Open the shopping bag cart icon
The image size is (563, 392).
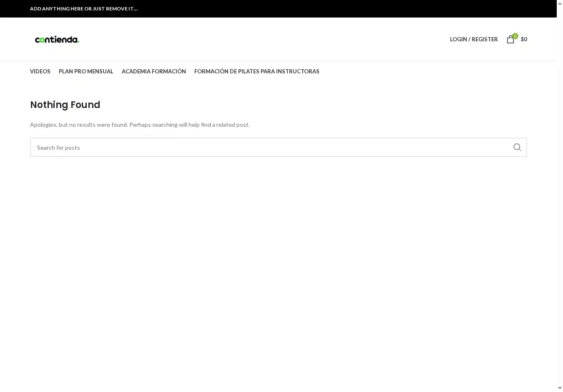click(x=510, y=40)
